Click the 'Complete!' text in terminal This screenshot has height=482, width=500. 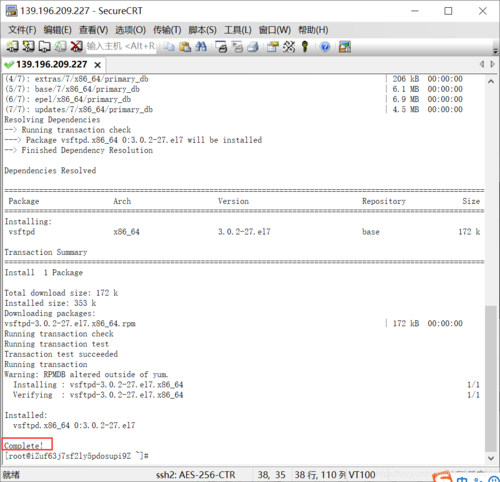tap(24, 446)
